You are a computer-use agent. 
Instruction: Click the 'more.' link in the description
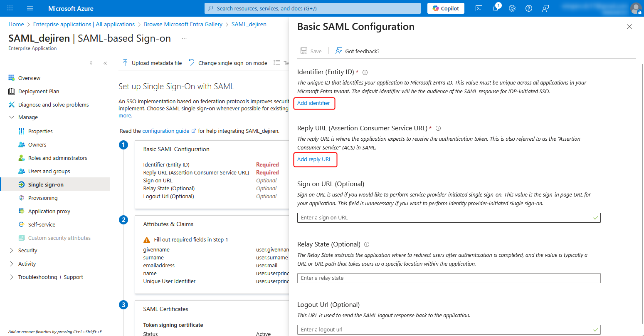click(x=125, y=116)
